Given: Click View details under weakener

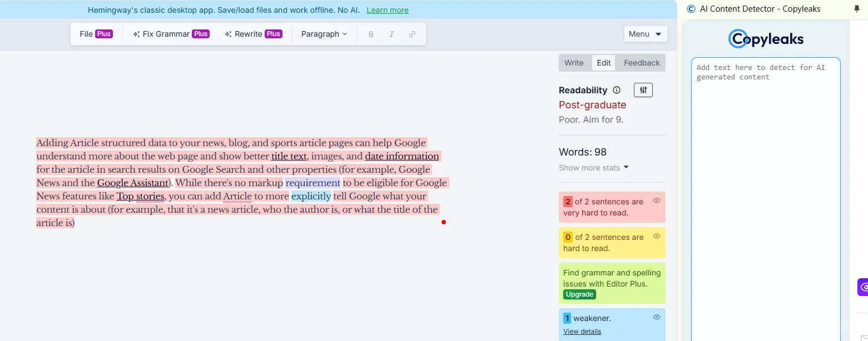Looking at the screenshot, I should pos(582,332).
